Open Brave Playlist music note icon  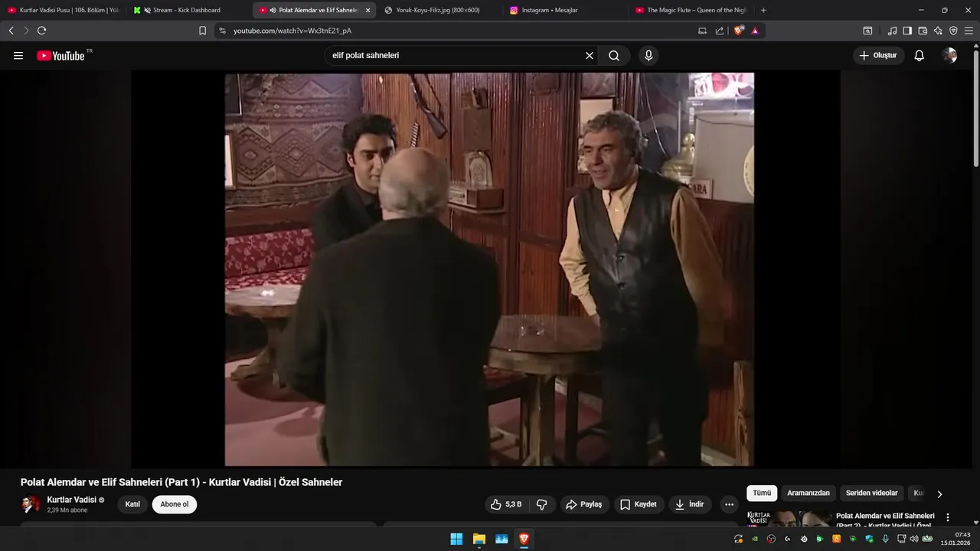pos(892,31)
